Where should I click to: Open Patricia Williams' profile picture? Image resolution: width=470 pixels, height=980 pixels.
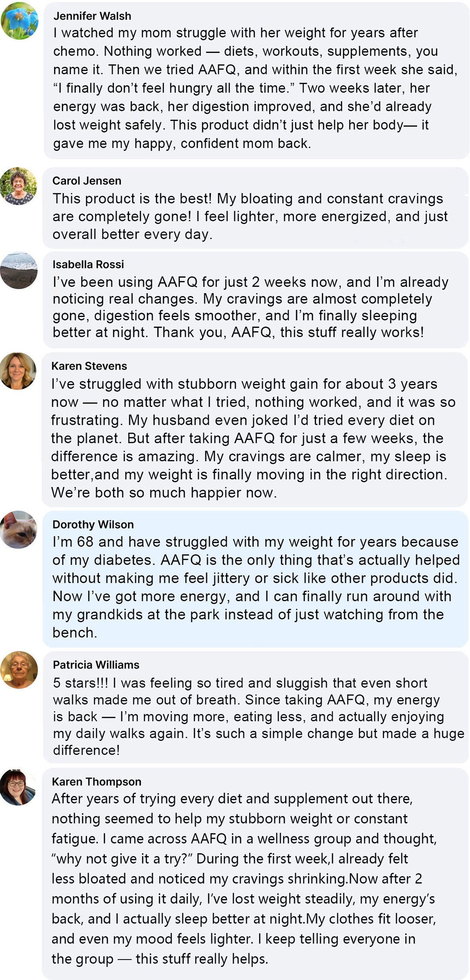pyautogui.click(x=19, y=670)
